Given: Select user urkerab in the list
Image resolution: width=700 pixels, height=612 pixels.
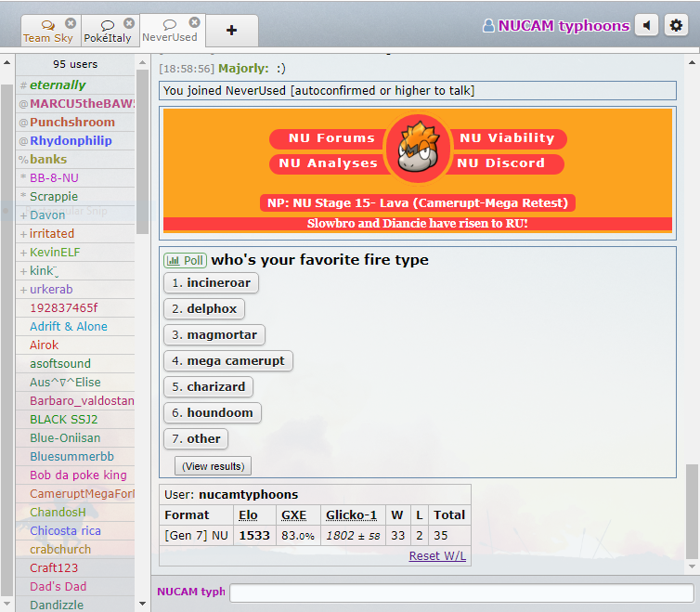Looking at the screenshot, I should click(75, 290).
